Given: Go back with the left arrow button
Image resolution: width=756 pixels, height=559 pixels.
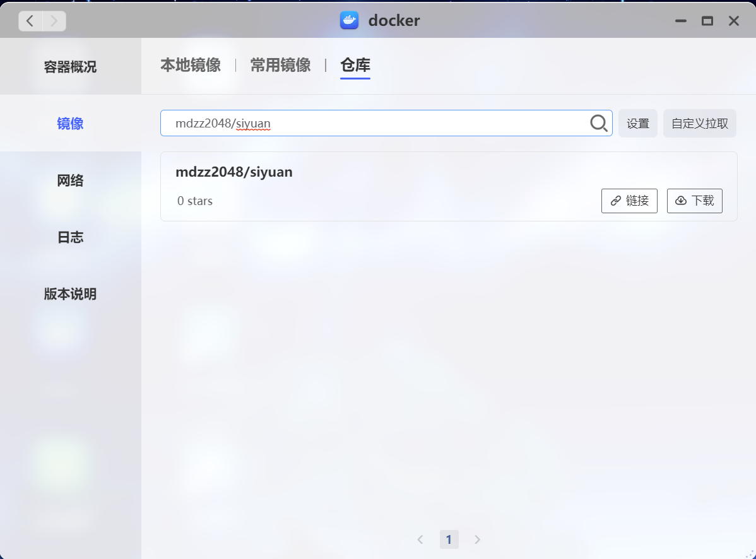Looking at the screenshot, I should (30, 21).
